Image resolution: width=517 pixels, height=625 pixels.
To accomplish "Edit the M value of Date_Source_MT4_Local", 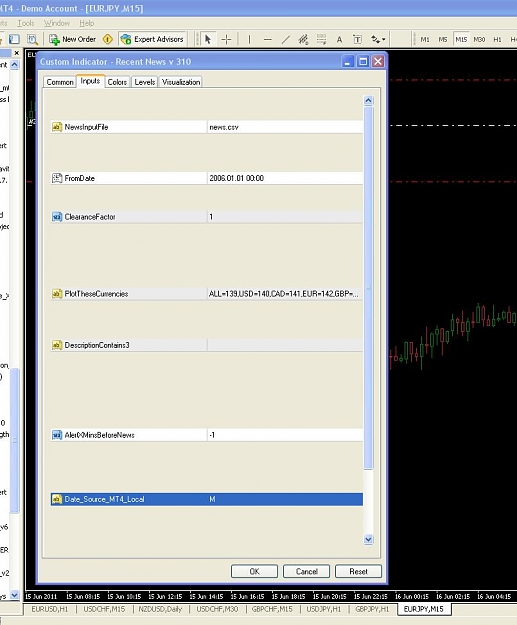I will (x=285, y=499).
